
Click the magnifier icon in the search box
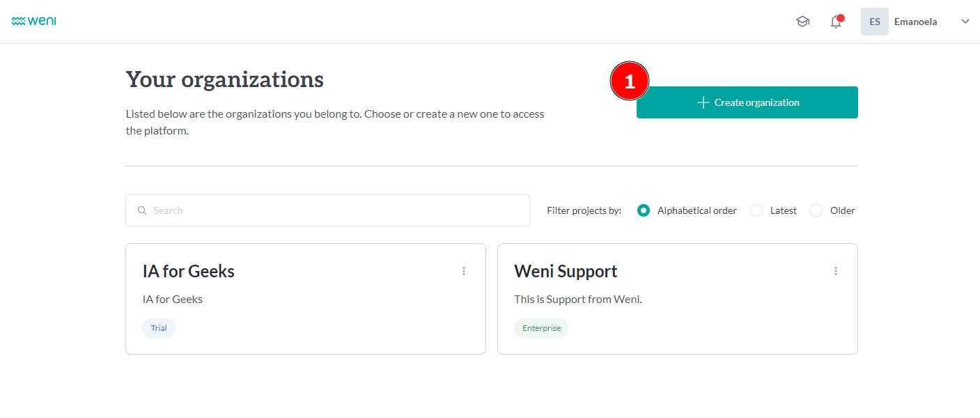[142, 210]
